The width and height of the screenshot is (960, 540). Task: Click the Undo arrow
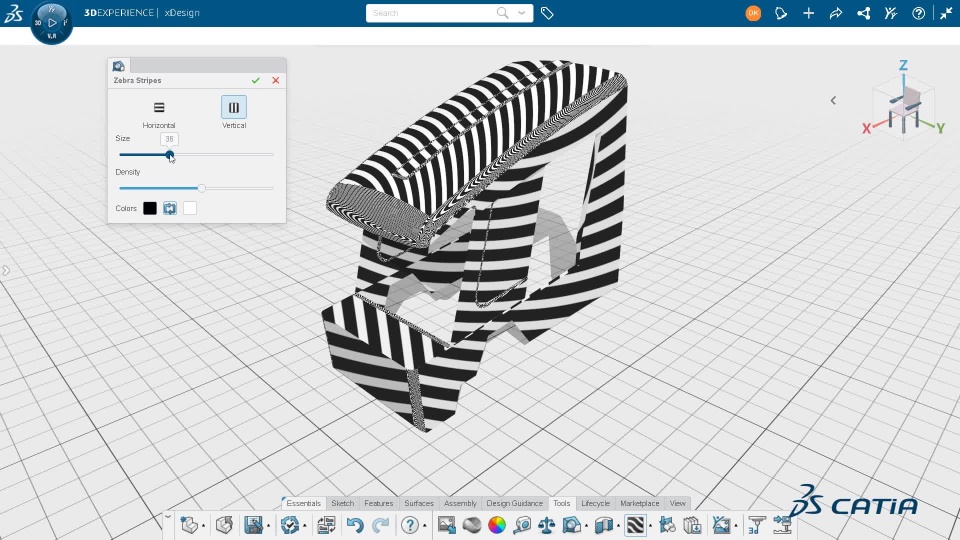point(355,525)
